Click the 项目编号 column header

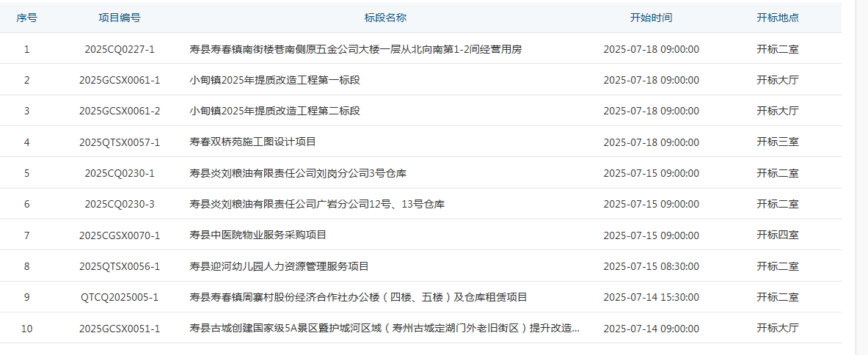pyautogui.click(x=120, y=18)
